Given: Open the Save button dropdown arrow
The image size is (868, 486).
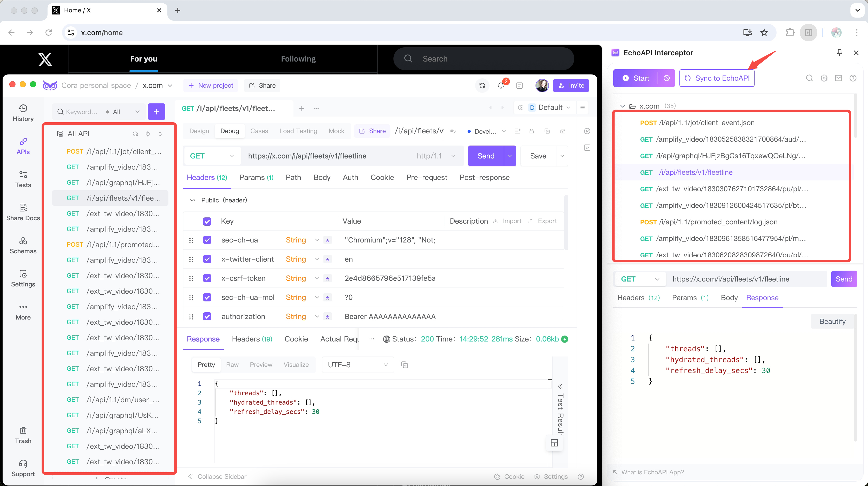Looking at the screenshot, I should (x=562, y=156).
